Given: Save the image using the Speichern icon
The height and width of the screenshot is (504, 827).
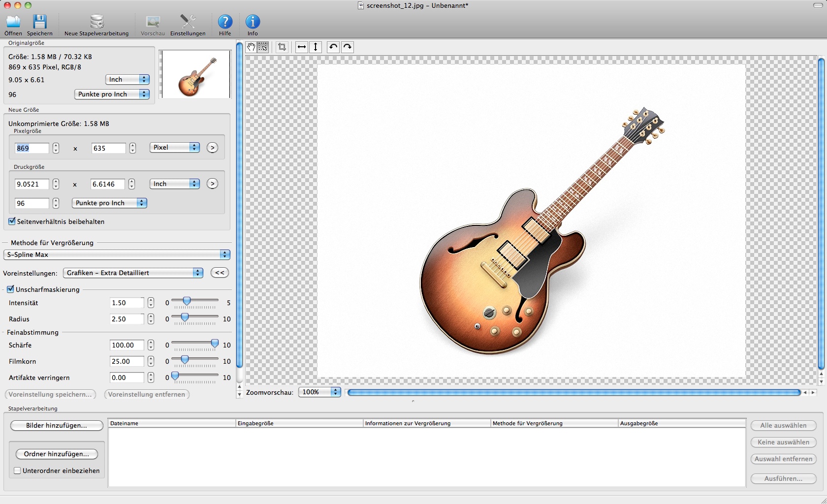Looking at the screenshot, I should tap(39, 22).
